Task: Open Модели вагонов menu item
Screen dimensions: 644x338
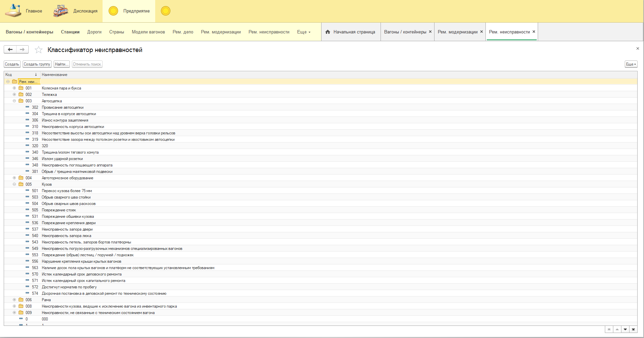Action: pyautogui.click(x=148, y=32)
